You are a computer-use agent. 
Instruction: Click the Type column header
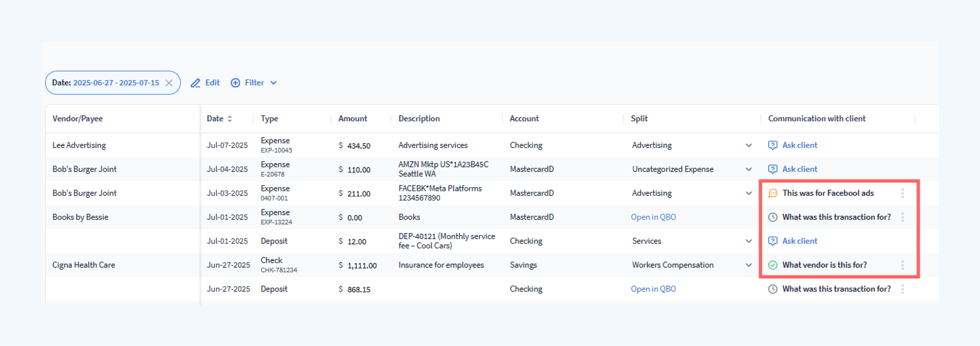[x=269, y=118]
